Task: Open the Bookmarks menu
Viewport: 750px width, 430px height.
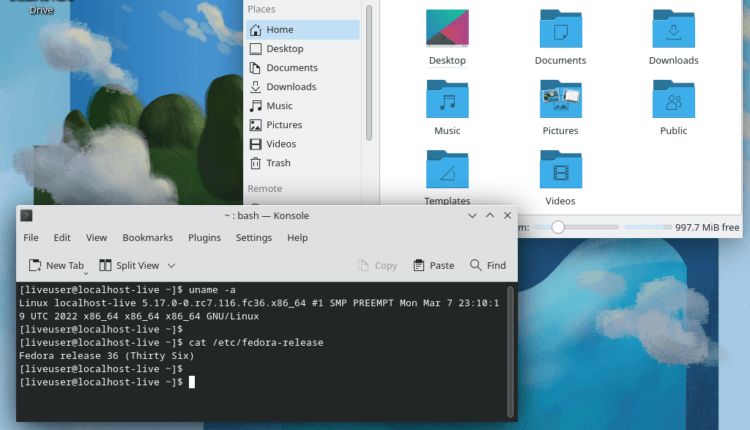Action: pos(147,238)
